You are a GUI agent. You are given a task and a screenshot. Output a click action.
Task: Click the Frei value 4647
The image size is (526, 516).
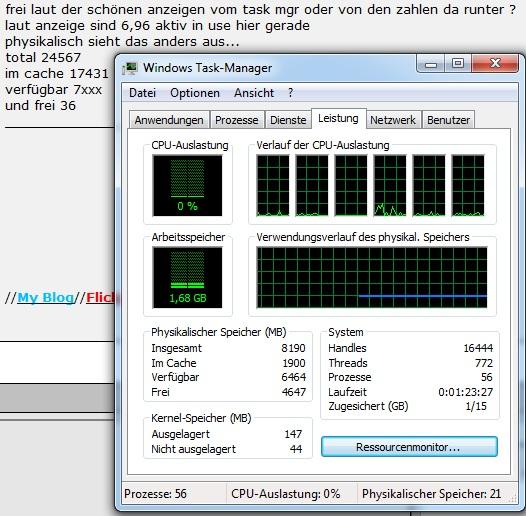[294, 392]
